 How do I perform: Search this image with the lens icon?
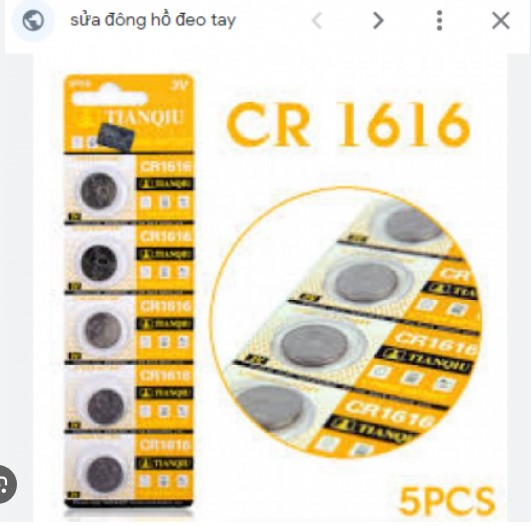pyautogui.click(x=5, y=484)
